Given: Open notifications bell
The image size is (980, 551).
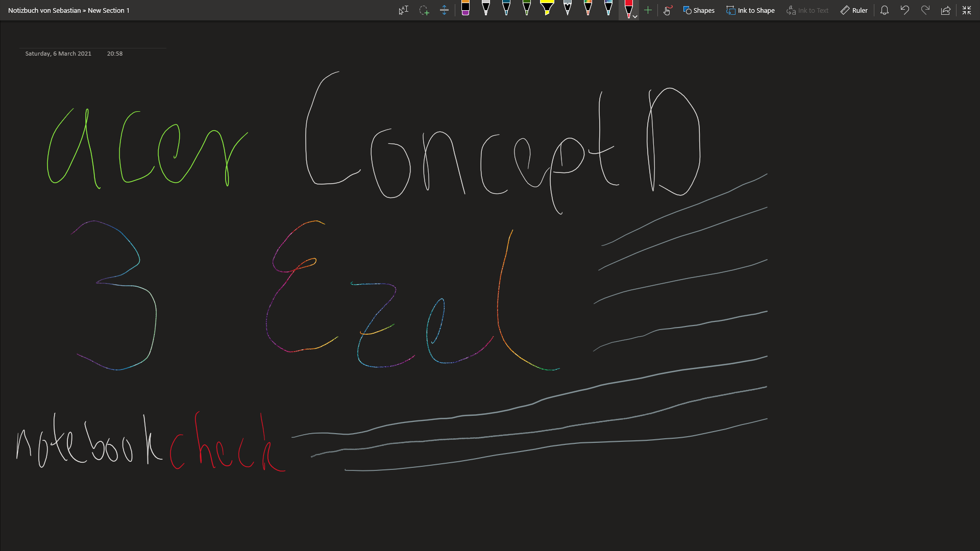Looking at the screenshot, I should [885, 10].
